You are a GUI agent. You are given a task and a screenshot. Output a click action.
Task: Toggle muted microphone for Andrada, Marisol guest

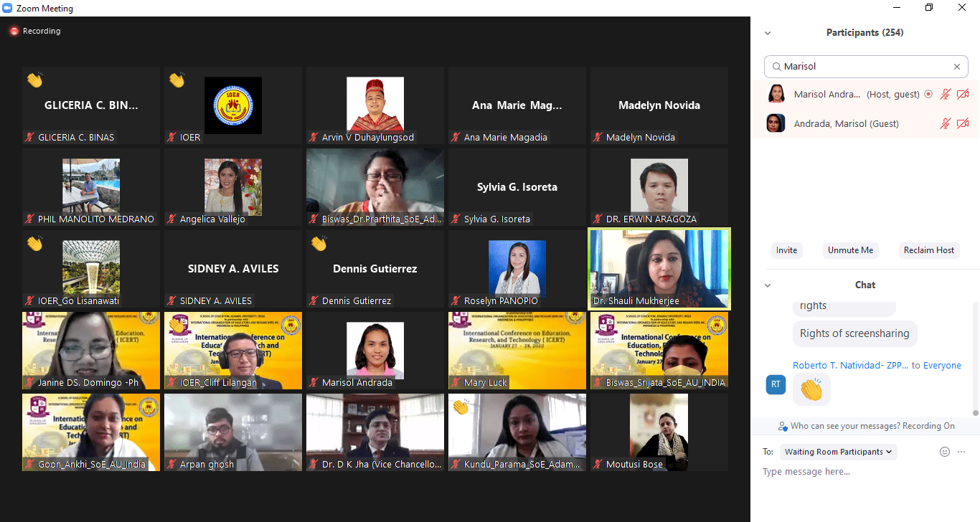pyautogui.click(x=946, y=123)
